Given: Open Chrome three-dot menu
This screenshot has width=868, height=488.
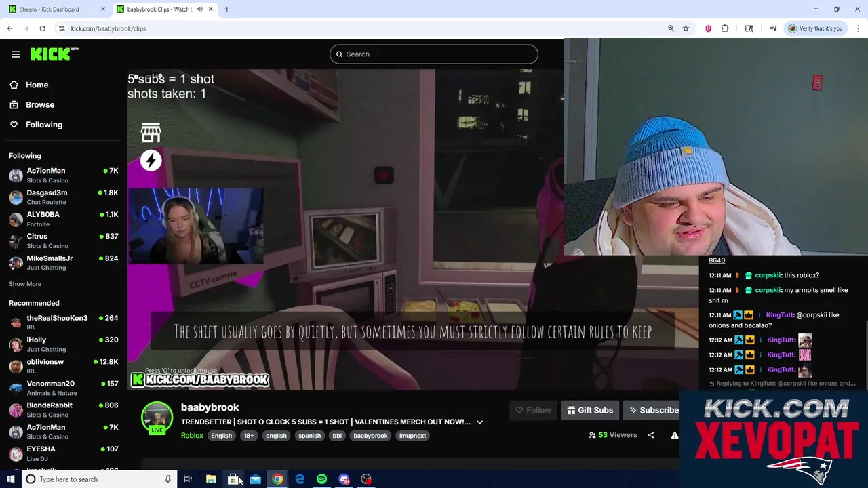Looking at the screenshot, I should (858, 28).
